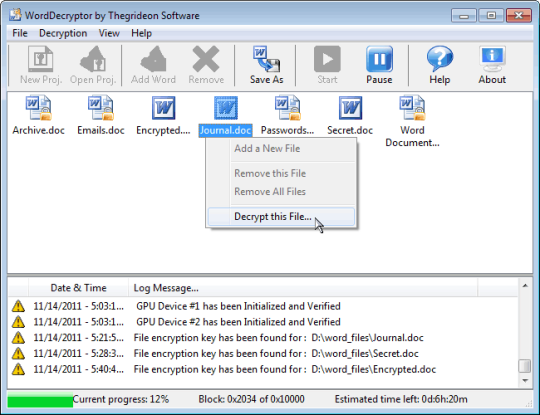Maximize the WordDecryptor window

tap(491, 15)
